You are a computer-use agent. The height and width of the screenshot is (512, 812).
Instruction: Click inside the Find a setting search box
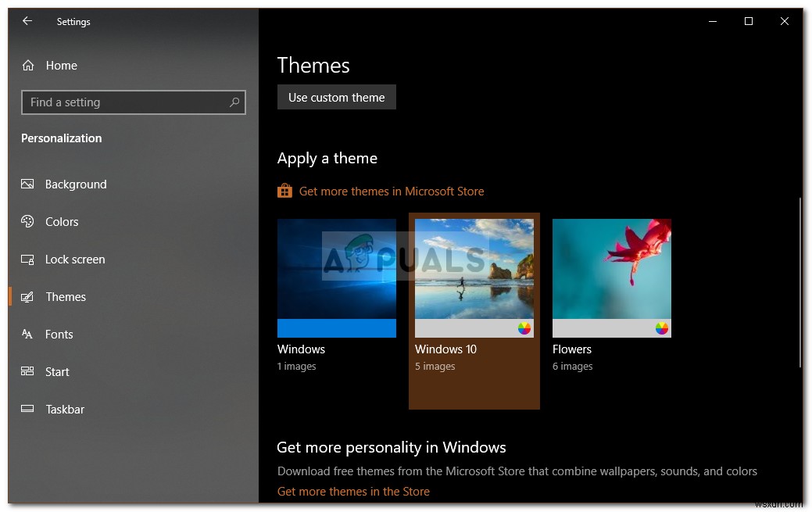tap(117, 102)
